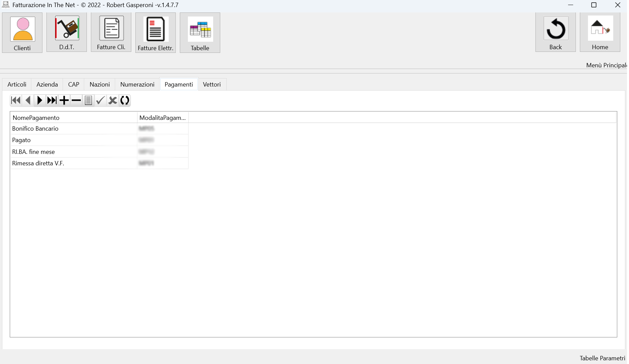Open the Tabelle section
This screenshot has height=364, width=629.
[x=200, y=33]
